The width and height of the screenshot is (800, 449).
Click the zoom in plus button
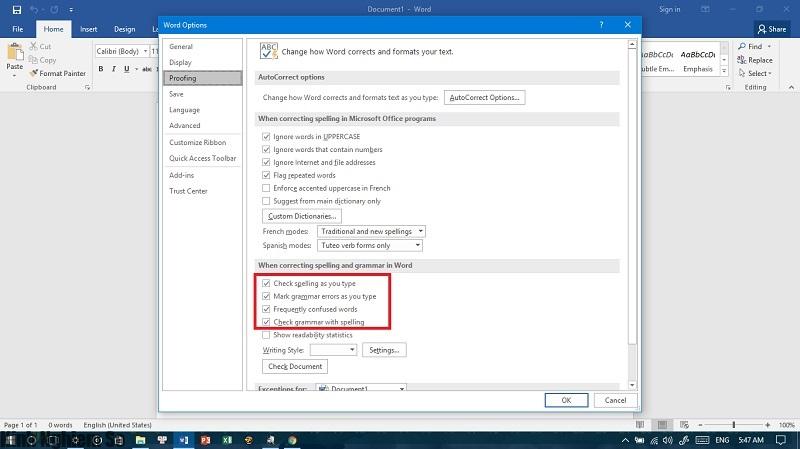click(767, 425)
